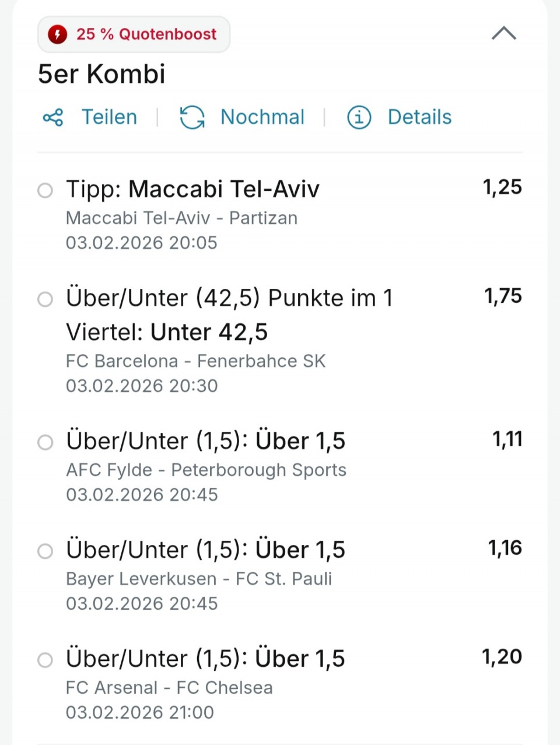The height and width of the screenshot is (745, 560).
Task: Open the FC Barcelona - Fenerbahce SK match
Action: pyautogui.click(x=195, y=361)
